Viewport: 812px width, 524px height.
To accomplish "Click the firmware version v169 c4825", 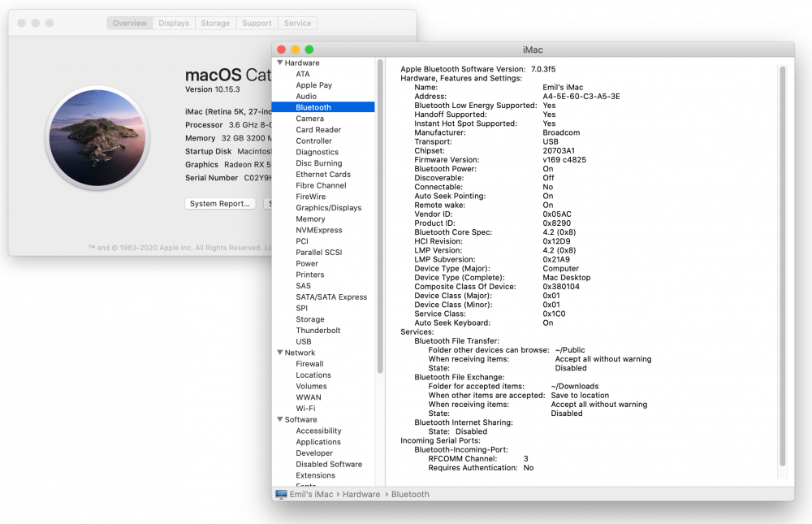I will pos(564,159).
